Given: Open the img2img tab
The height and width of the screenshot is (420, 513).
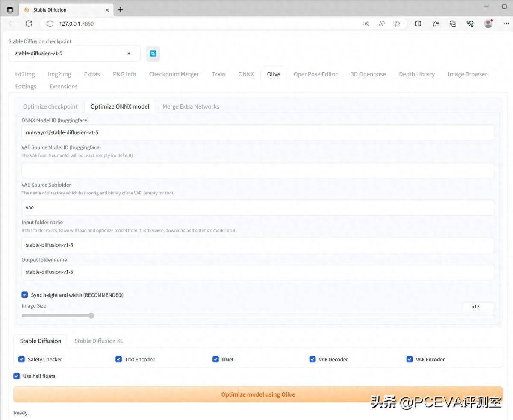Looking at the screenshot, I should [x=59, y=74].
